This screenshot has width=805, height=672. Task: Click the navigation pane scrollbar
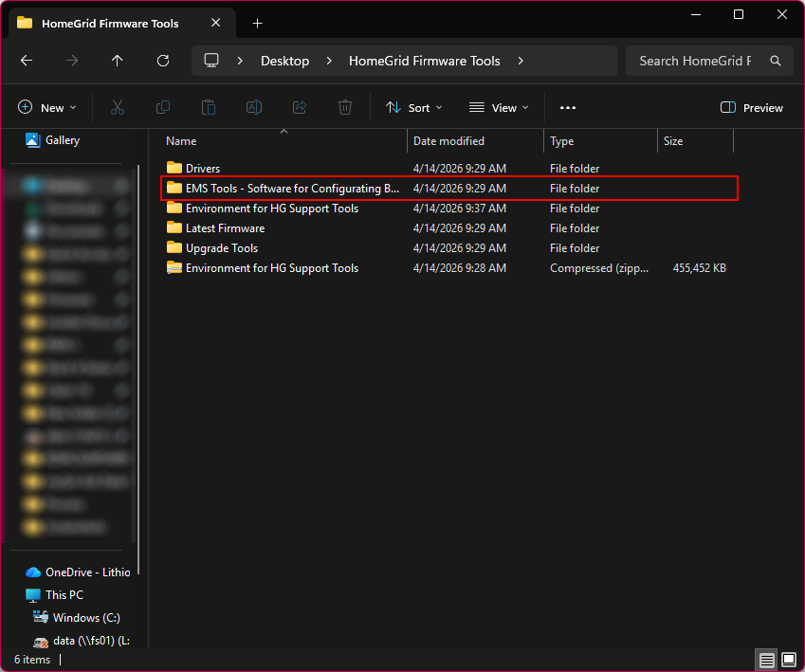(x=137, y=370)
